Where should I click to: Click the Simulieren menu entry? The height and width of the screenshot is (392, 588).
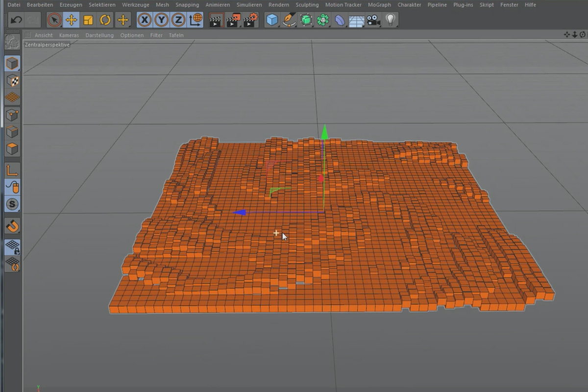pos(249,4)
